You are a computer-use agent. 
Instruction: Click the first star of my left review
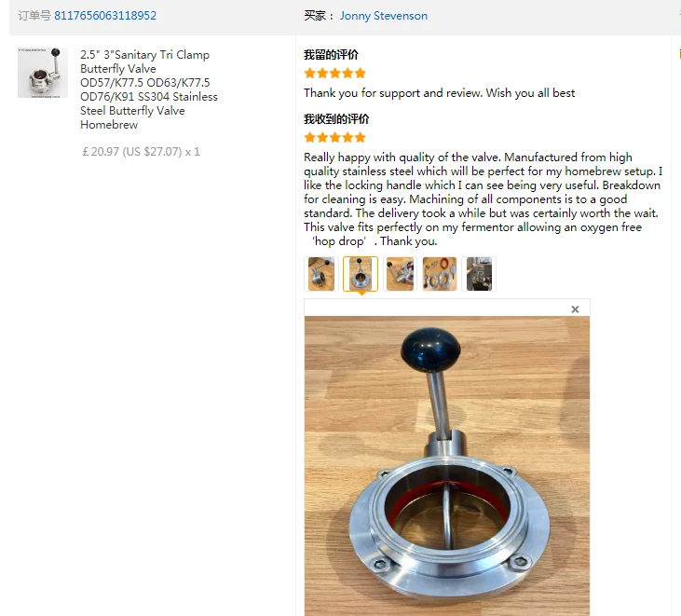point(309,73)
